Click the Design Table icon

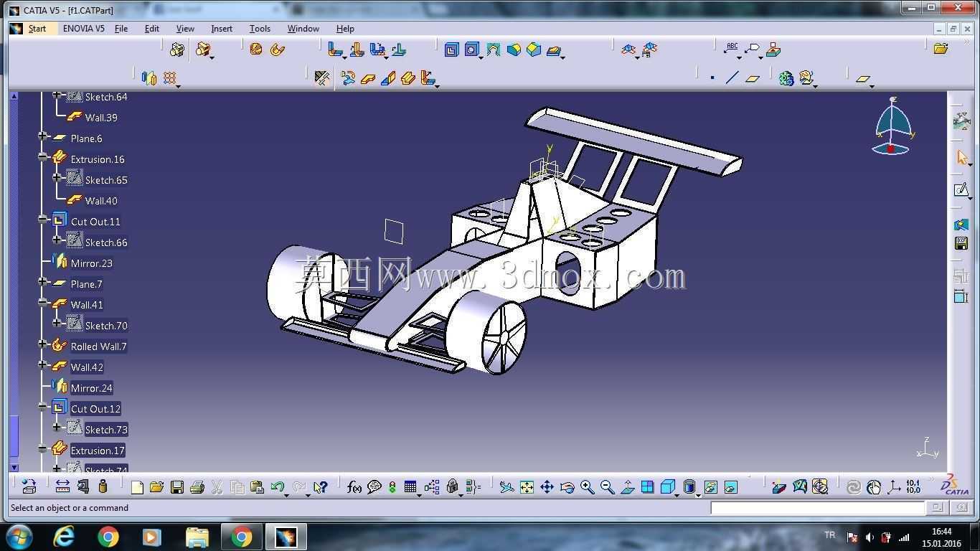pos(410,487)
